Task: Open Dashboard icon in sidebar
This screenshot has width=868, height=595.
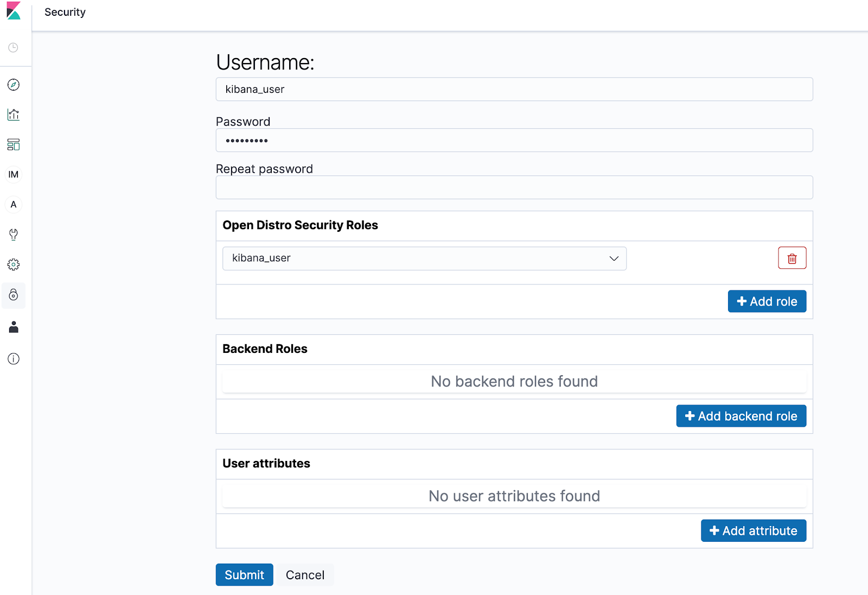Action: (x=14, y=144)
